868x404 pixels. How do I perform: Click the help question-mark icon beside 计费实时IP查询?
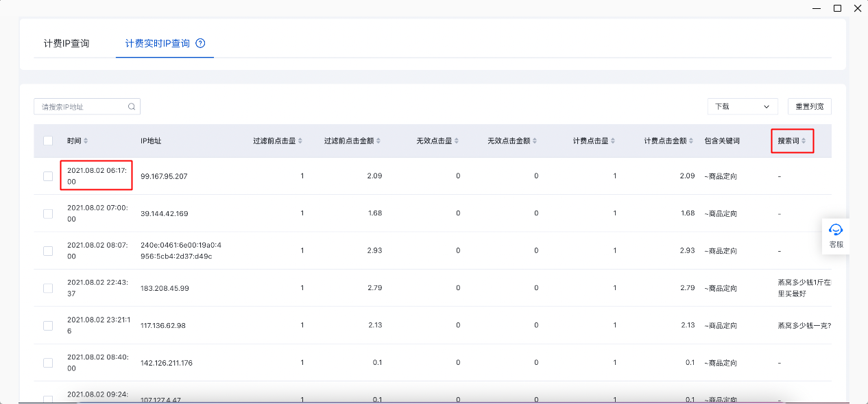click(200, 43)
